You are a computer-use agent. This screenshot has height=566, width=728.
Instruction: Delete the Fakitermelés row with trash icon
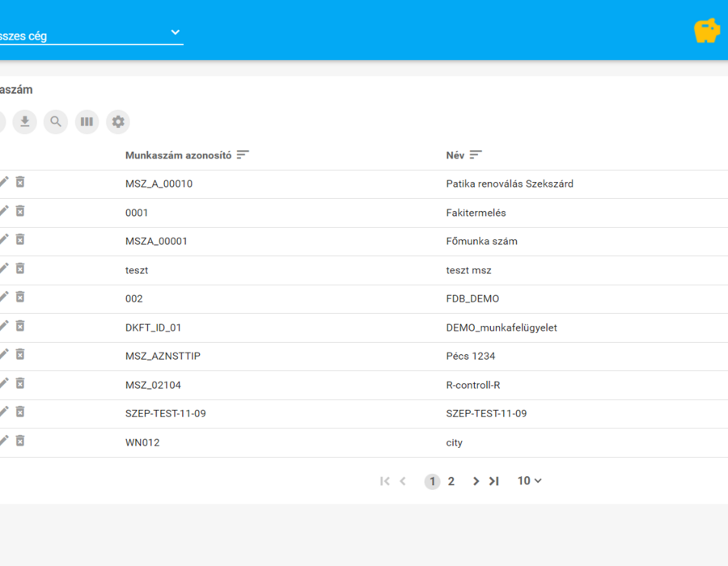pyautogui.click(x=20, y=211)
